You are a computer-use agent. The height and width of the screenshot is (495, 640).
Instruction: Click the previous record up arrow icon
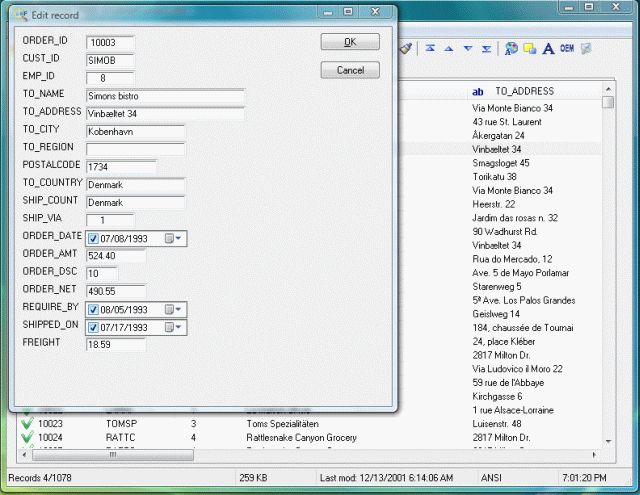[x=449, y=48]
